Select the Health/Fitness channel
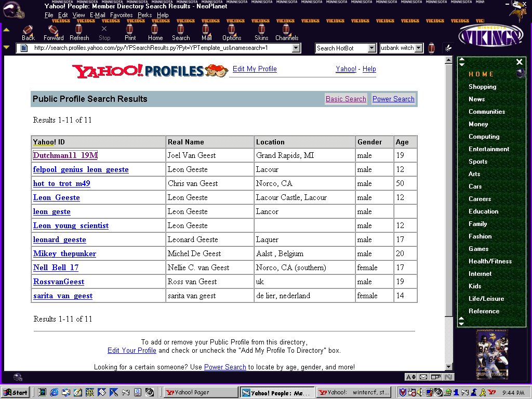This screenshot has height=399, width=532. click(490, 261)
